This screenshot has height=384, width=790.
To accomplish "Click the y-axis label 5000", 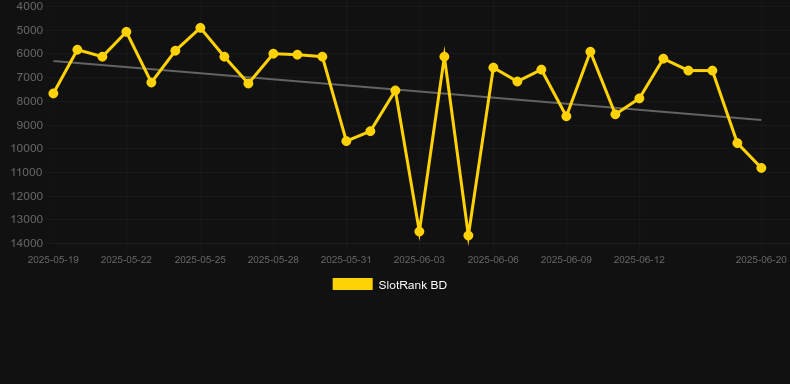I will 30,30.
